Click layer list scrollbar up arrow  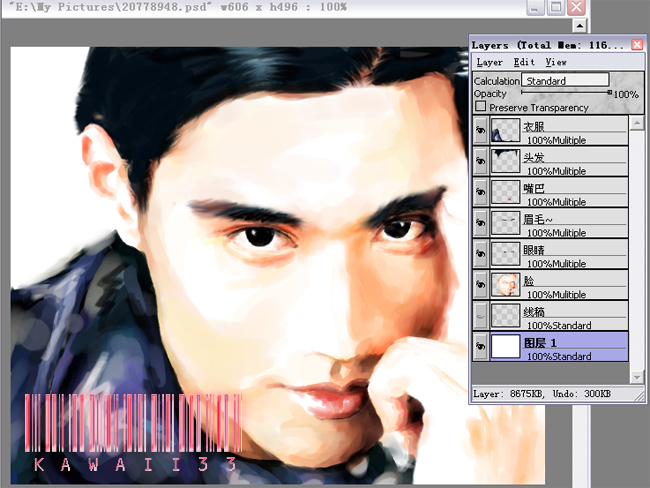(x=636, y=123)
